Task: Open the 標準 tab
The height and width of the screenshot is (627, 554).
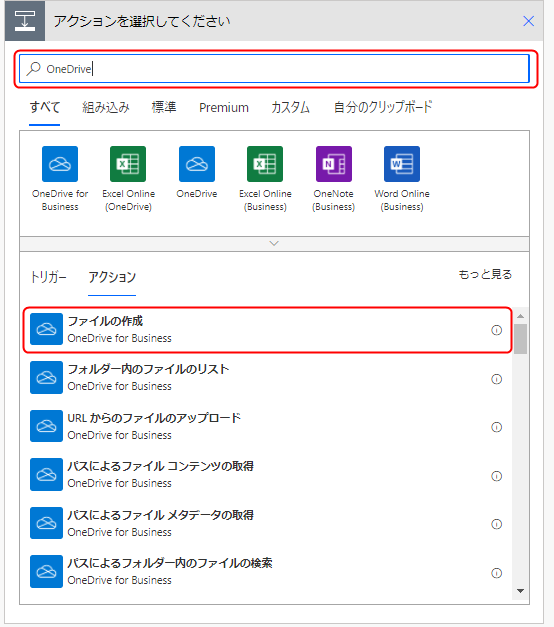Action: [164, 108]
